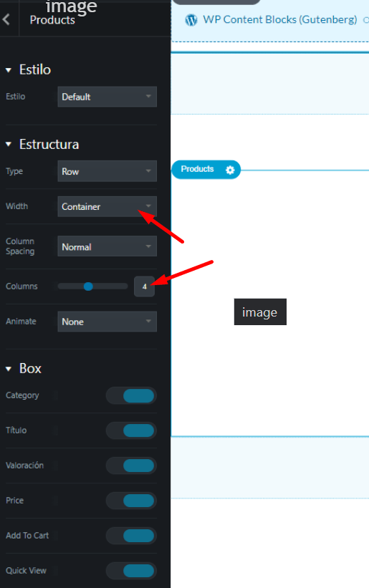Collapse the Estructura section triangle
The width and height of the screenshot is (369, 588).
(9, 145)
